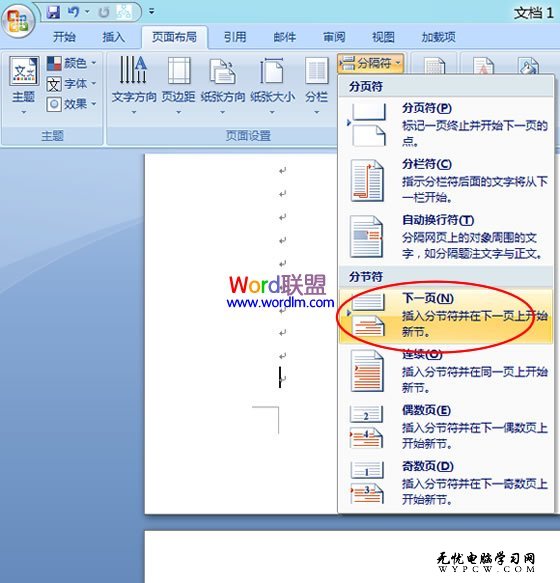Choose 分栏符(C) column break option
Screen dimensions: 560x583
(445, 181)
